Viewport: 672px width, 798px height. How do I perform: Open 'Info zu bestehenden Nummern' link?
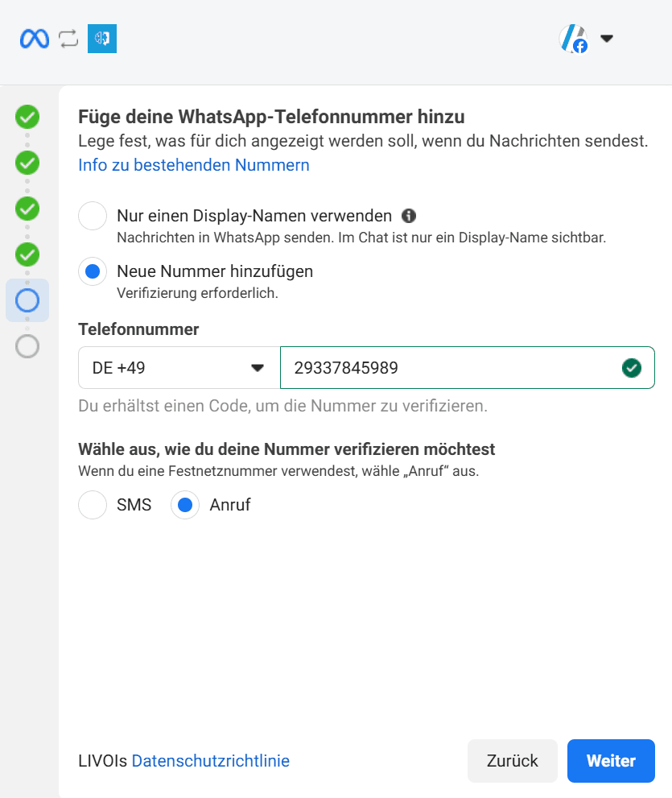point(193,164)
